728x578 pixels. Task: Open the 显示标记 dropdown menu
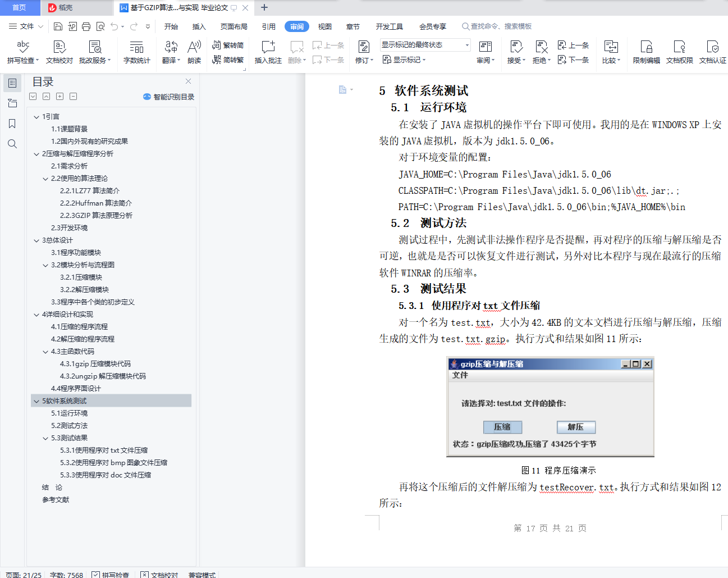click(x=404, y=60)
